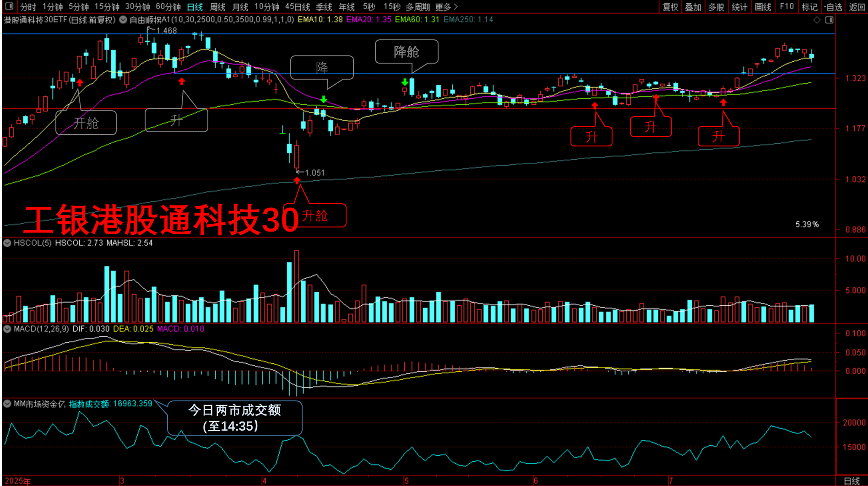Toggle the right info panel icon
Image resolution: width=868 pixels, height=486 pixels.
829,20
